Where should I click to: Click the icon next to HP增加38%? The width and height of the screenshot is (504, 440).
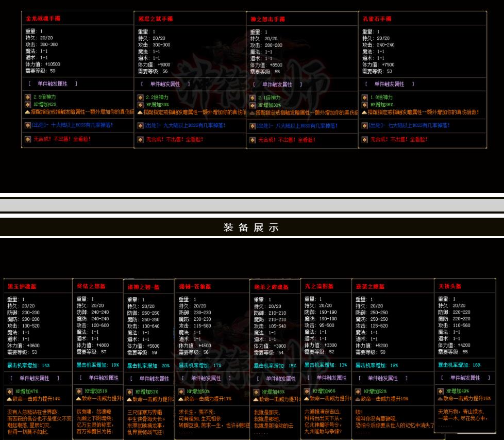(x=252, y=105)
